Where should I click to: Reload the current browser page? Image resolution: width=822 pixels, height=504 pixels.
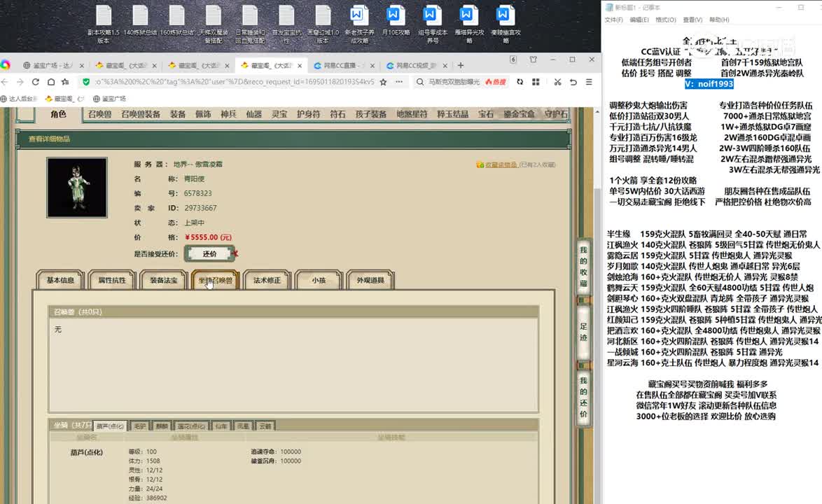tap(35, 82)
